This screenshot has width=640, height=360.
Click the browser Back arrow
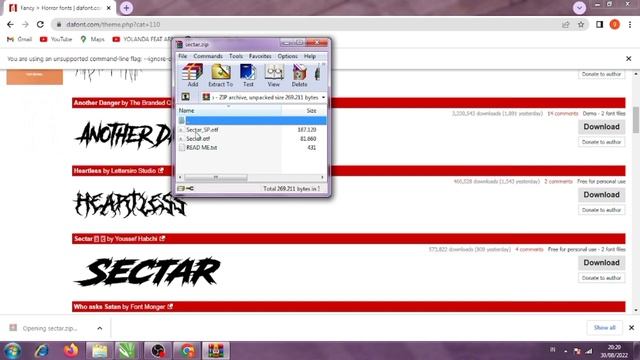10,24
